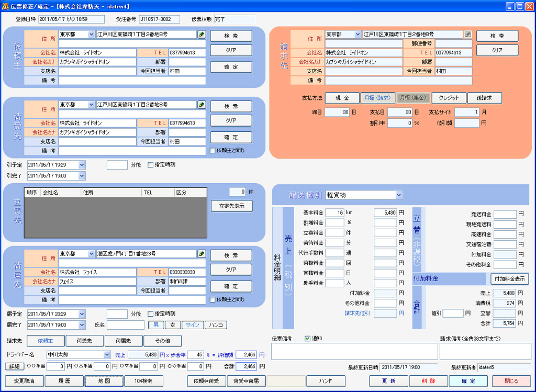
Task: Click the edit icon beside 請求先 address
Action: 468,35
